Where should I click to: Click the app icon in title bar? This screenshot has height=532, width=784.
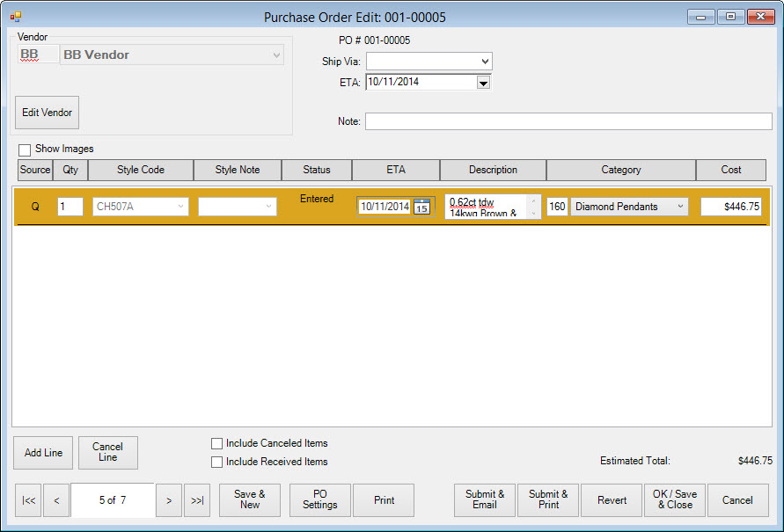point(16,17)
